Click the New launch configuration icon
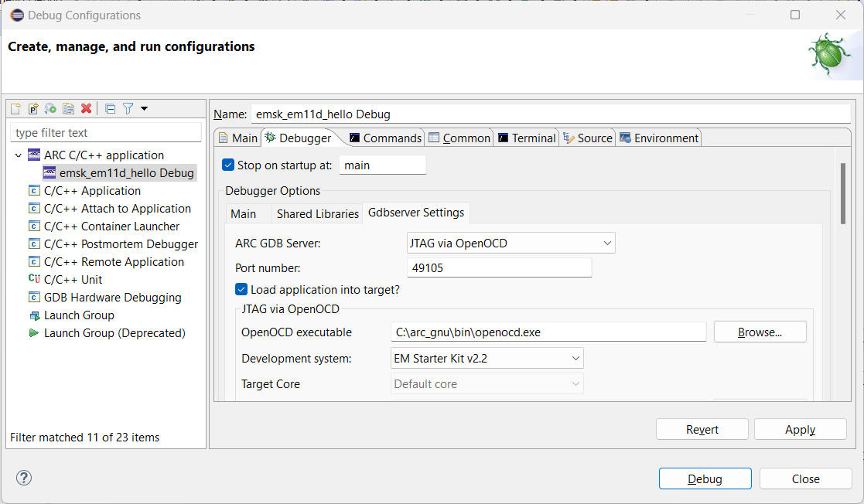The height and width of the screenshot is (504, 864). pos(15,108)
